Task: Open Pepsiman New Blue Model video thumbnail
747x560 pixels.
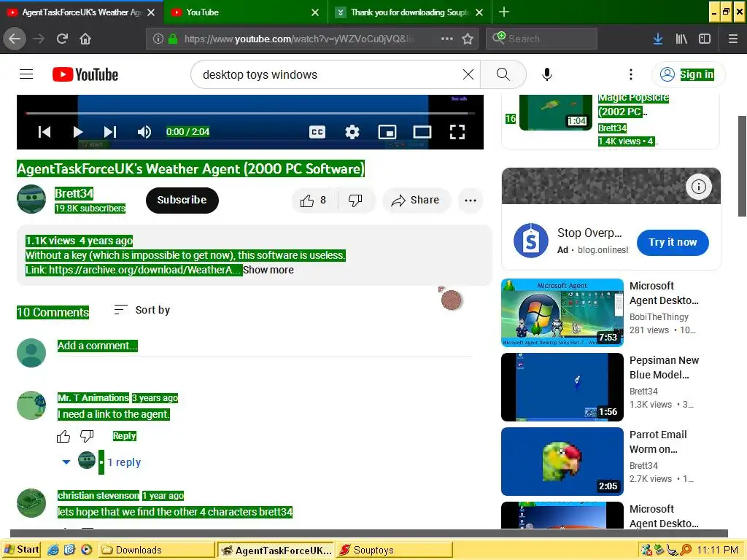Action: pos(562,387)
